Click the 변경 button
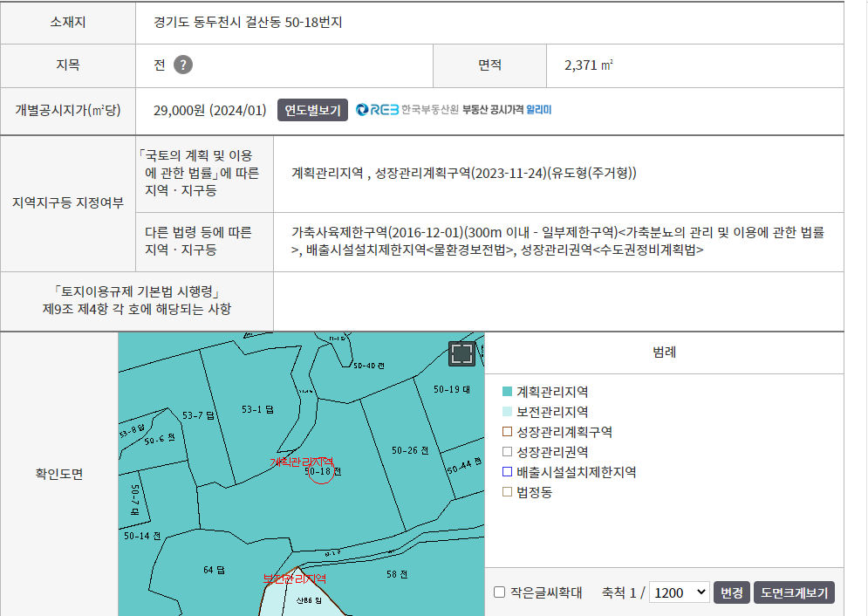 [731, 592]
